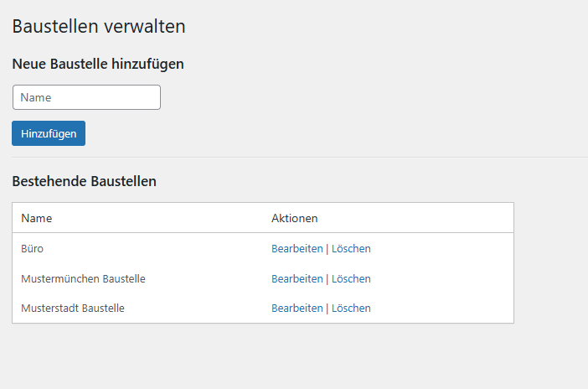Open Bearbeiten for the Büro entry
588x389 pixels.
coord(297,248)
